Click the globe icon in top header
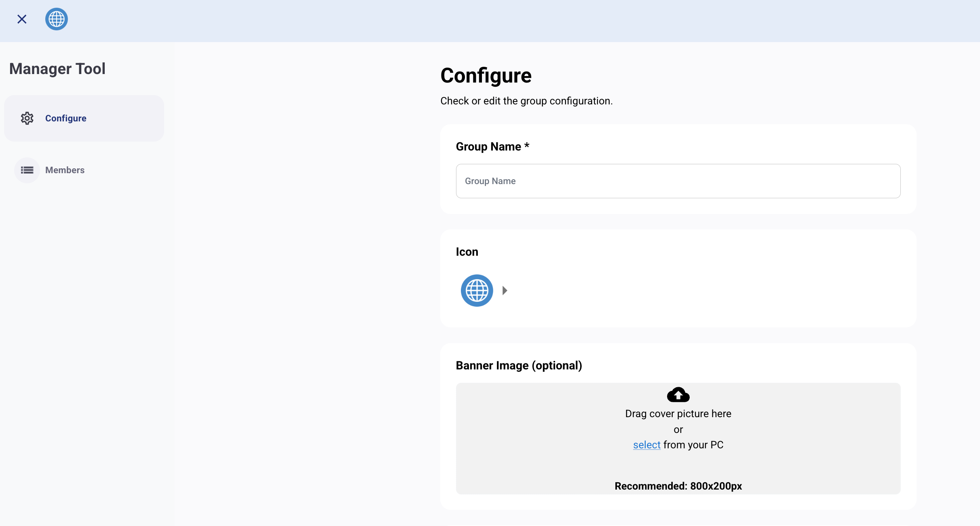The width and height of the screenshot is (980, 526). tap(56, 19)
